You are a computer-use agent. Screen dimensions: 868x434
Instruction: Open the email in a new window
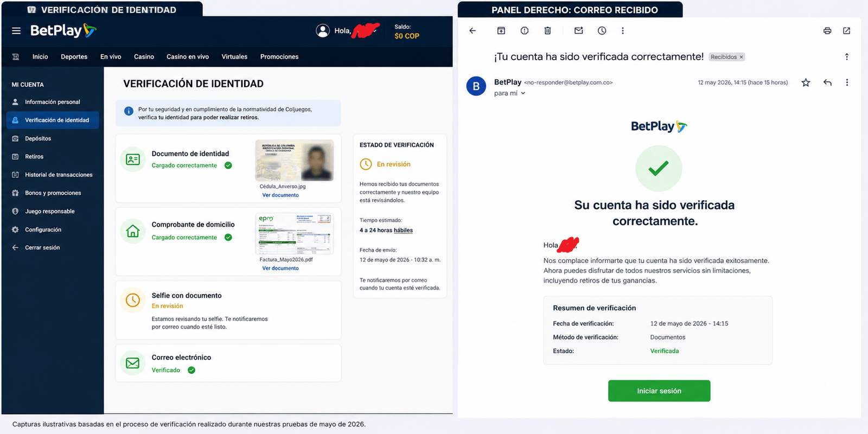(847, 31)
